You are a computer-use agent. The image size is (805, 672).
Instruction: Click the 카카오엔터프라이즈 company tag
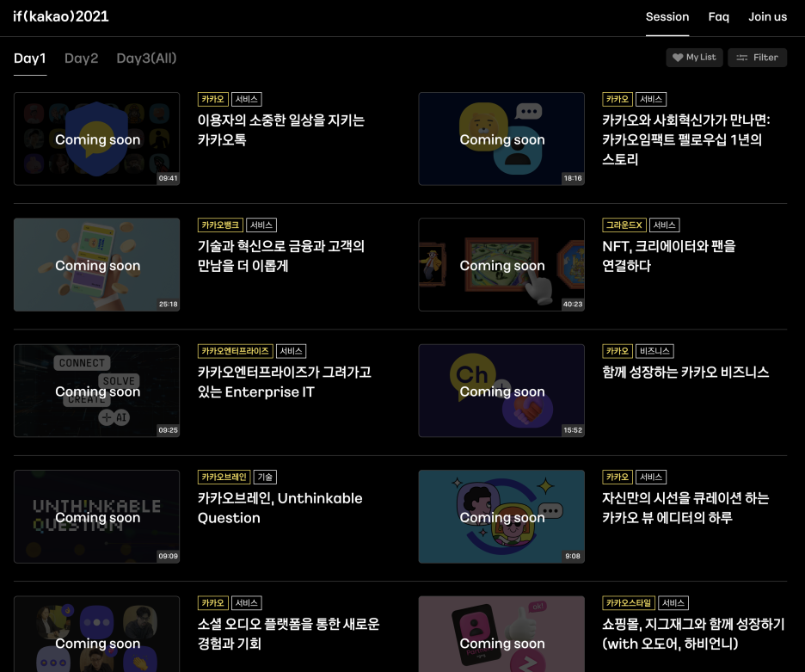click(x=235, y=351)
